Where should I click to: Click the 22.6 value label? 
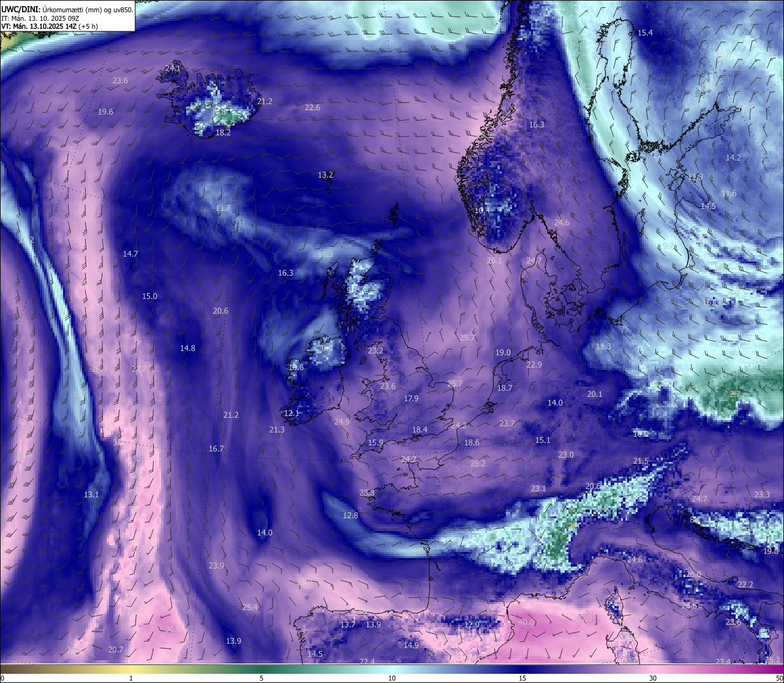click(x=312, y=107)
